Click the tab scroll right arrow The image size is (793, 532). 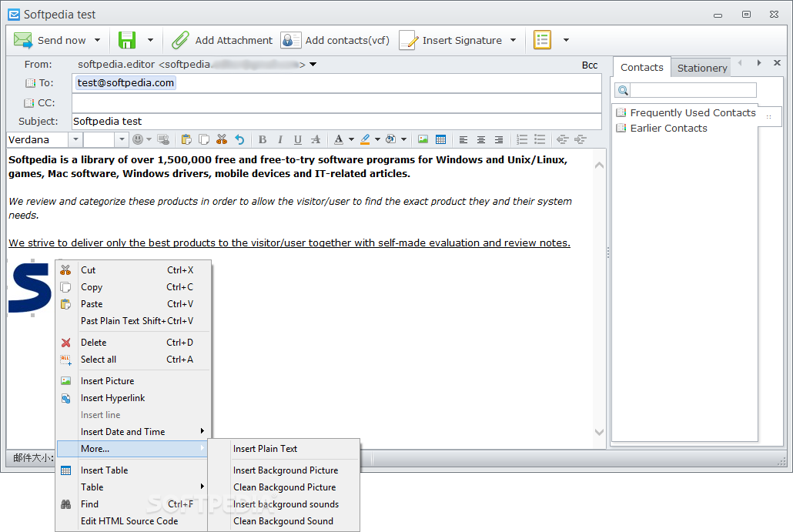pyautogui.click(x=759, y=62)
